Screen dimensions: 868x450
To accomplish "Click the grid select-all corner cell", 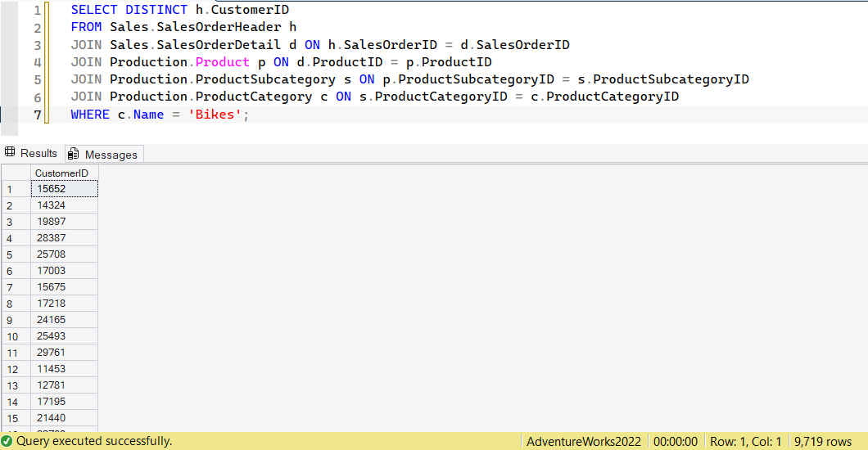I will tap(16, 173).
